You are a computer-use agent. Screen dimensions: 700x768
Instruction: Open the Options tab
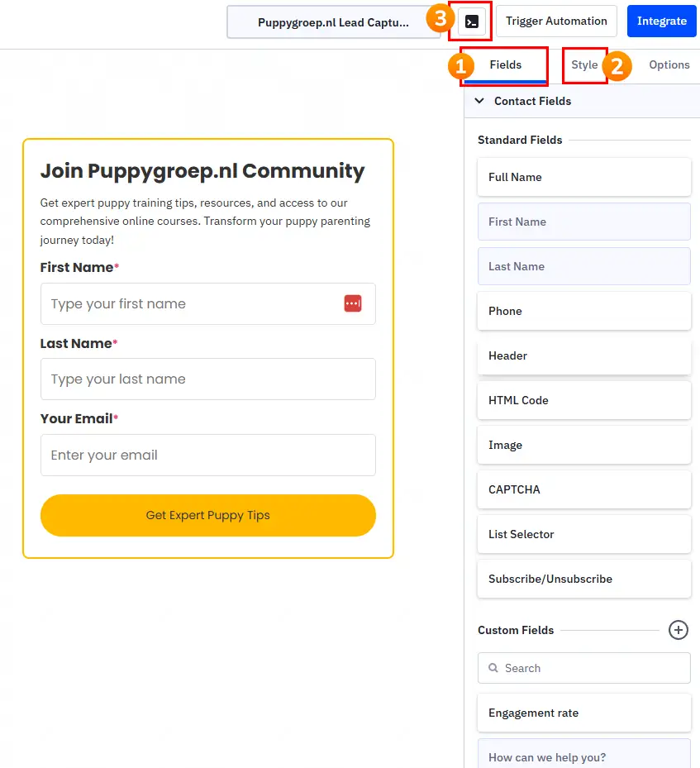coord(669,64)
